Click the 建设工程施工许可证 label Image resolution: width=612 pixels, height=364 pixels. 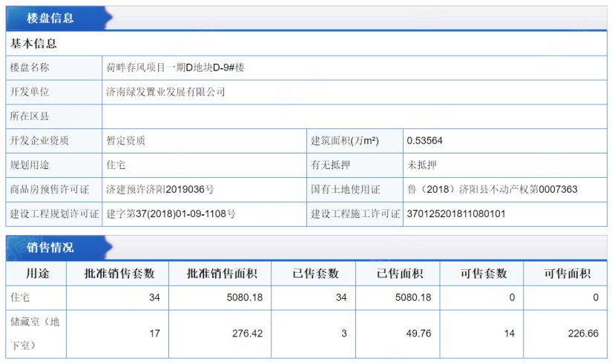pos(355,214)
